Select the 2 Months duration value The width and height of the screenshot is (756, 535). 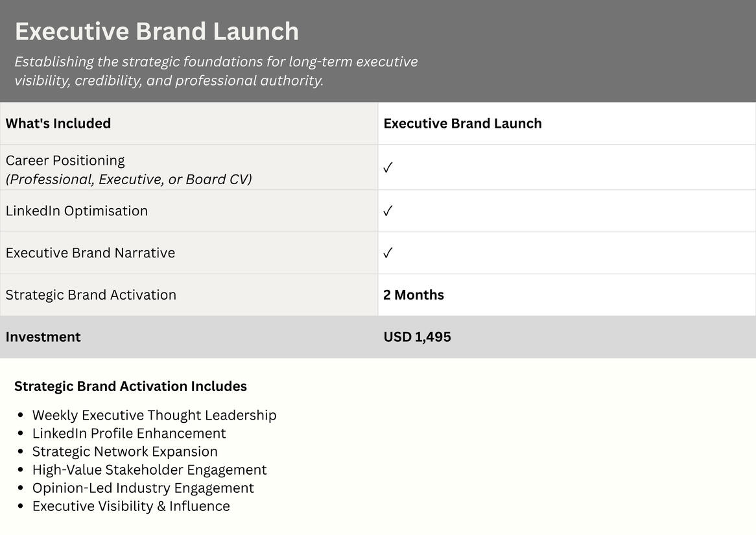click(x=414, y=295)
